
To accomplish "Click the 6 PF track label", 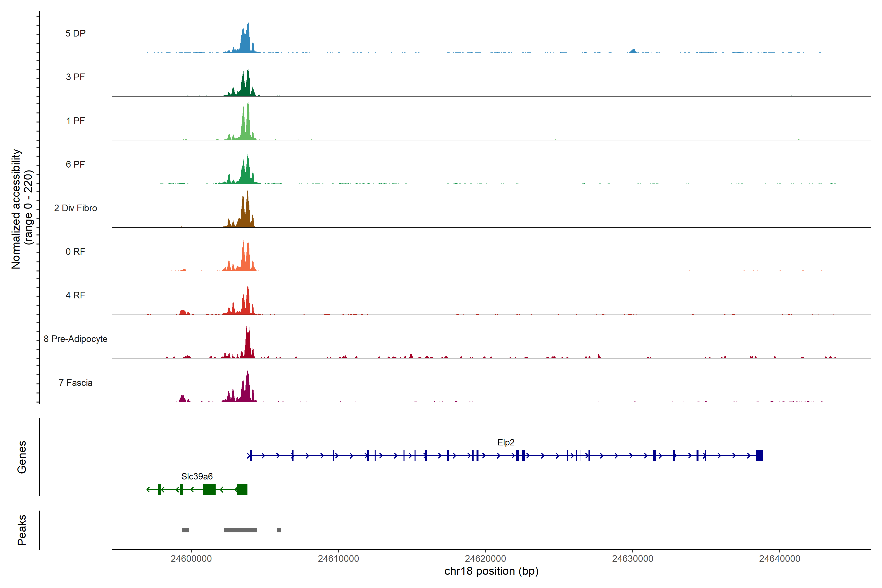I will click(x=75, y=164).
